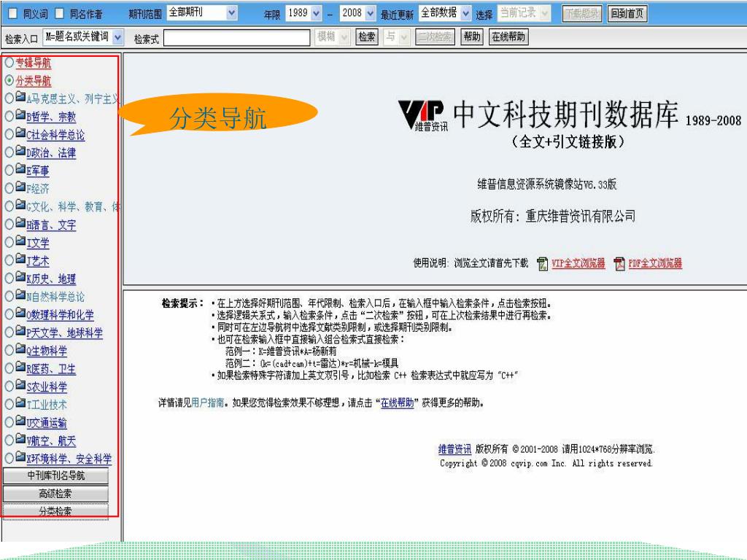Click the 检索 search button
747x560 pixels.
[367, 36]
